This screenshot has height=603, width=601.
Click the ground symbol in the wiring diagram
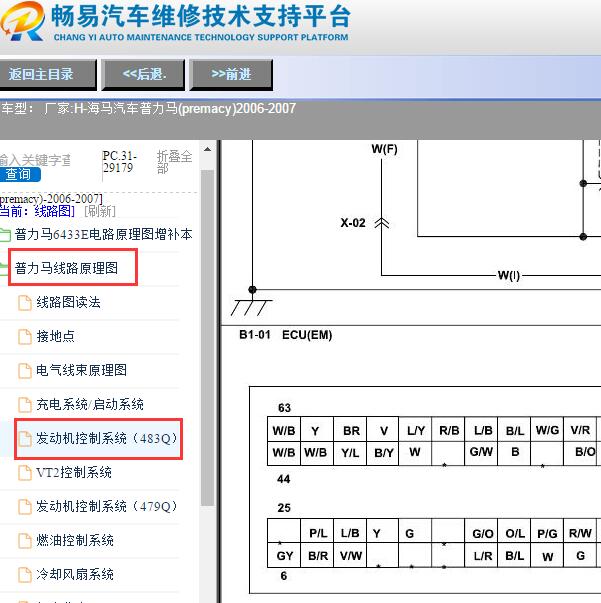(x=251, y=308)
